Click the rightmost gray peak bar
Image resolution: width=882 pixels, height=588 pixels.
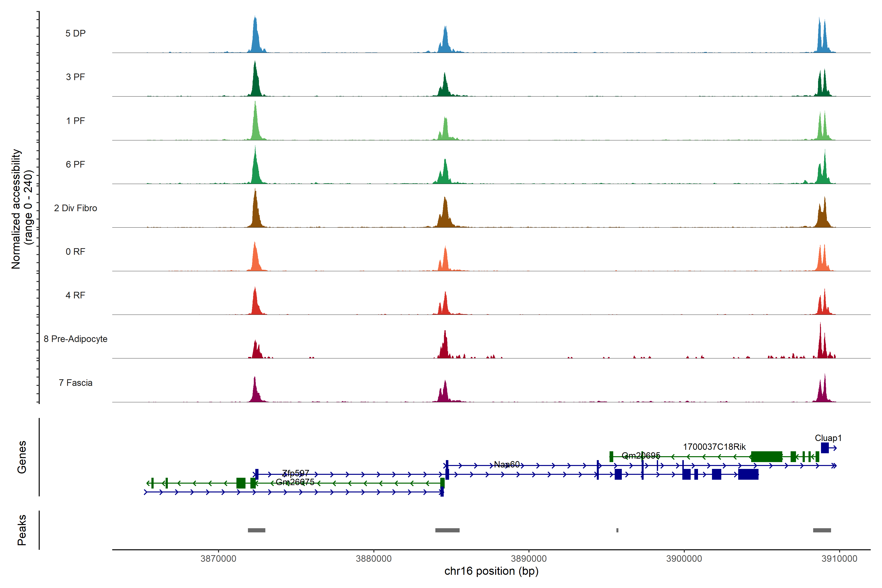point(822,530)
